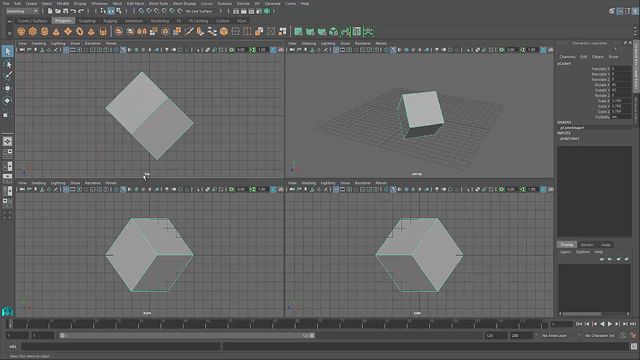
Task: Toggle smooth shade all in persp panel
Action: (393, 50)
